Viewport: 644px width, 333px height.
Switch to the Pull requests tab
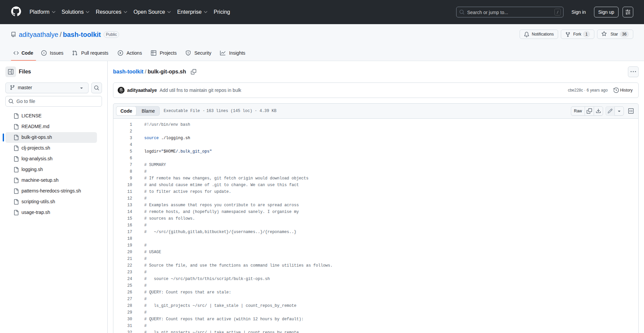coord(90,53)
